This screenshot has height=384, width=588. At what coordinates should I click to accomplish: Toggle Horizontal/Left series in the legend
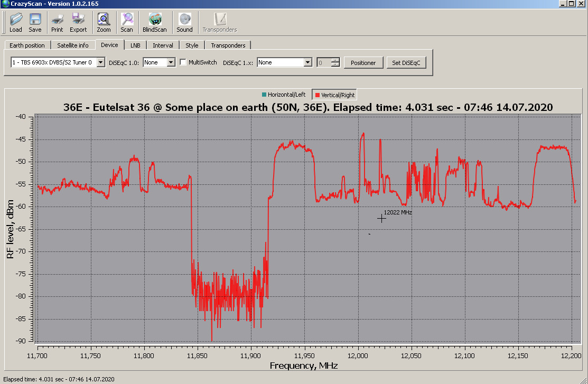[x=284, y=95]
